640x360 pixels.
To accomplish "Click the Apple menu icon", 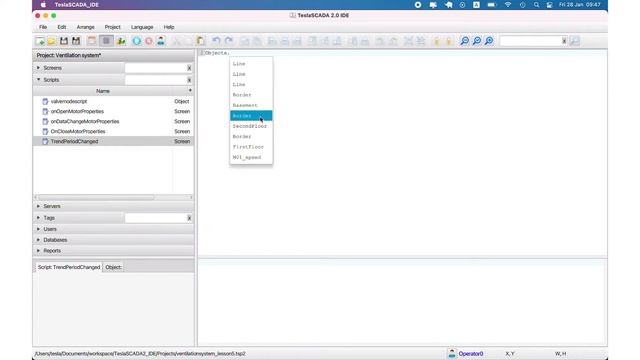I will pos(43,5).
